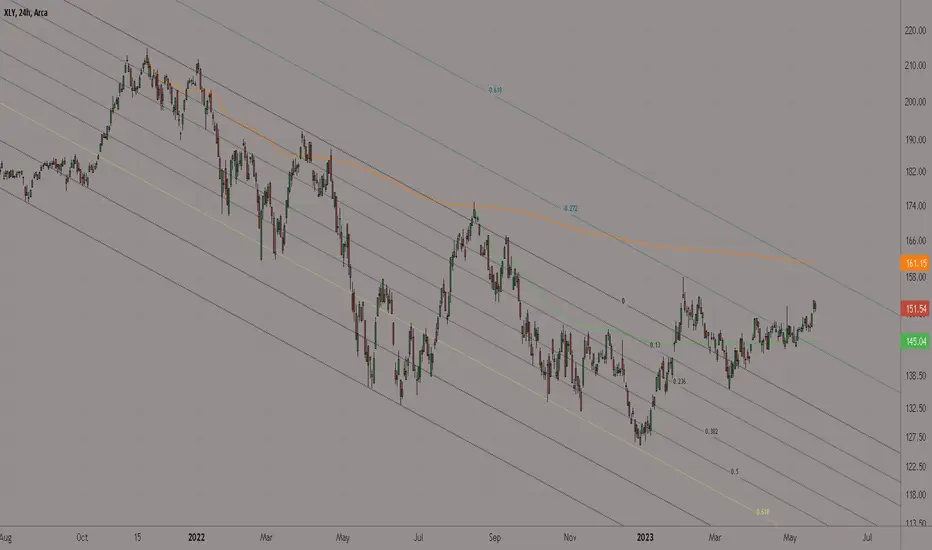The width and height of the screenshot is (932, 550).
Task: Click the Aug label on time axis
Action: coord(6,538)
